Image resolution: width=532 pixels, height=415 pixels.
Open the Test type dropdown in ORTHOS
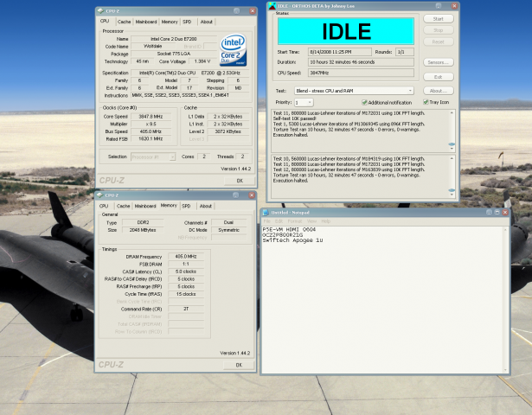pyautogui.click(x=410, y=91)
